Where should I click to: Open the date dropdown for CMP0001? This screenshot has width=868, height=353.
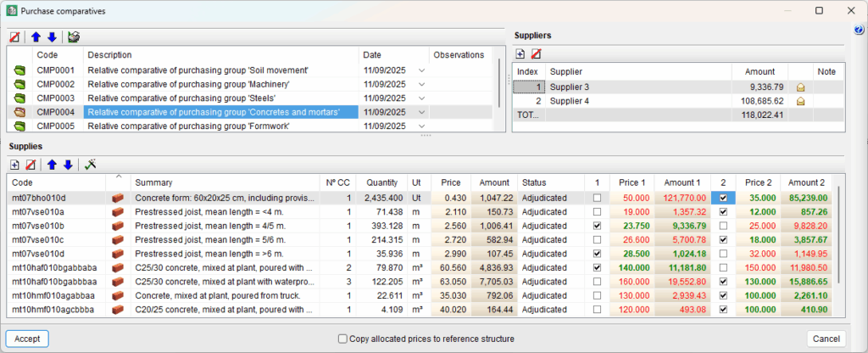422,70
